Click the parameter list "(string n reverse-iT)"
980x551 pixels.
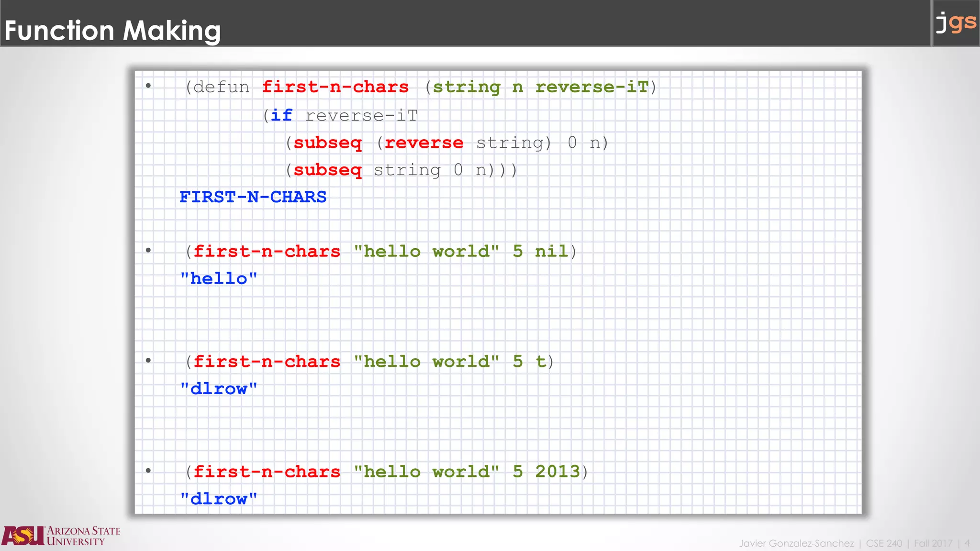(541, 87)
